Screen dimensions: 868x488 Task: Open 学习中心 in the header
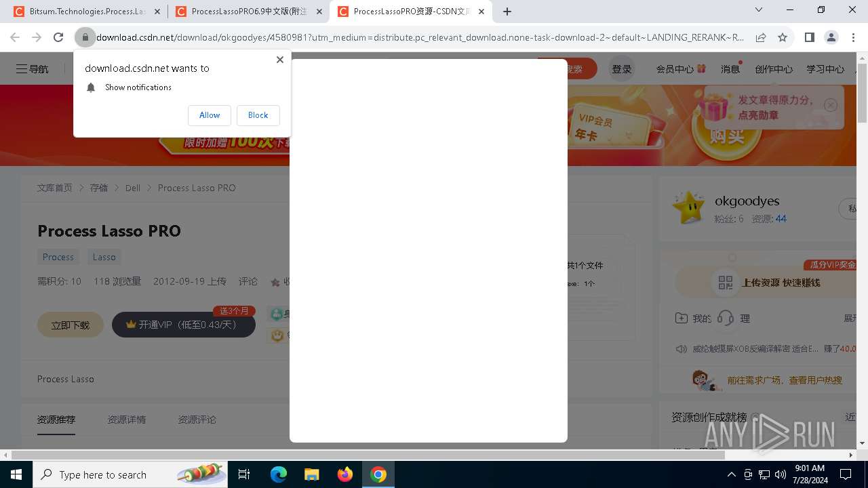[x=825, y=69]
